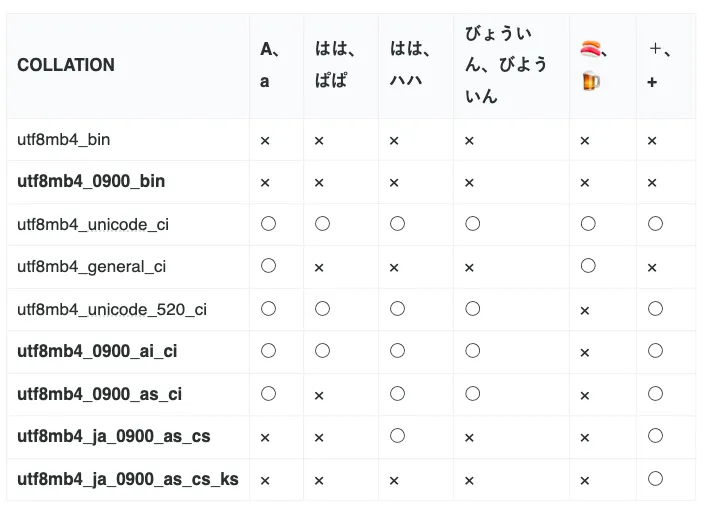The height and width of the screenshot is (515, 720).
Task: Click the cross in utf8mb4_0900_ai_ci emoji column
Action: coord(585,353)
